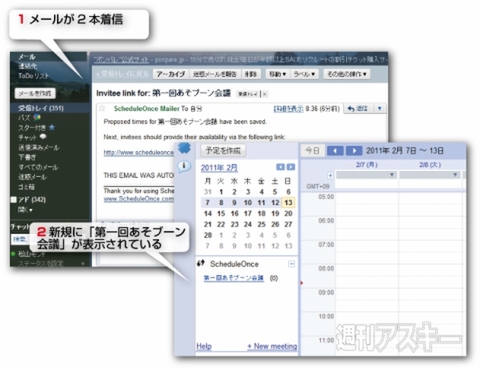Image resolution: width=480 pixels, height=370 pixels.
Task: Click the メールを作成 compose button
Action: point(35,93)
